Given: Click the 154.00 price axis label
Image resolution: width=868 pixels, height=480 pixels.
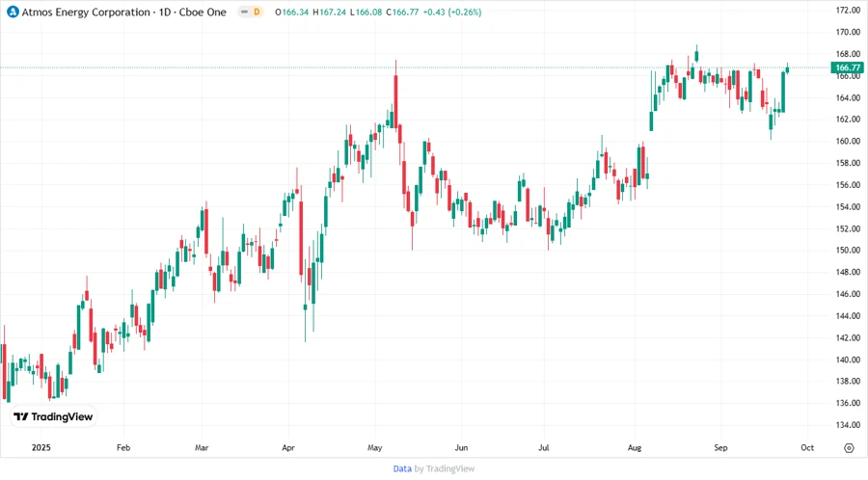Looking at the screenshot, I should pos(848,207).
